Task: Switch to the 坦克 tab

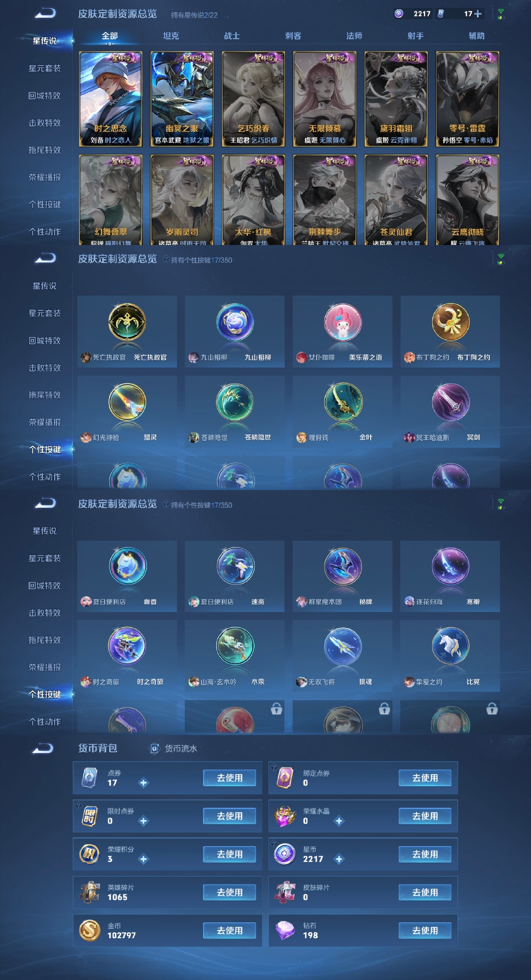Action: [x=171, y=36]
